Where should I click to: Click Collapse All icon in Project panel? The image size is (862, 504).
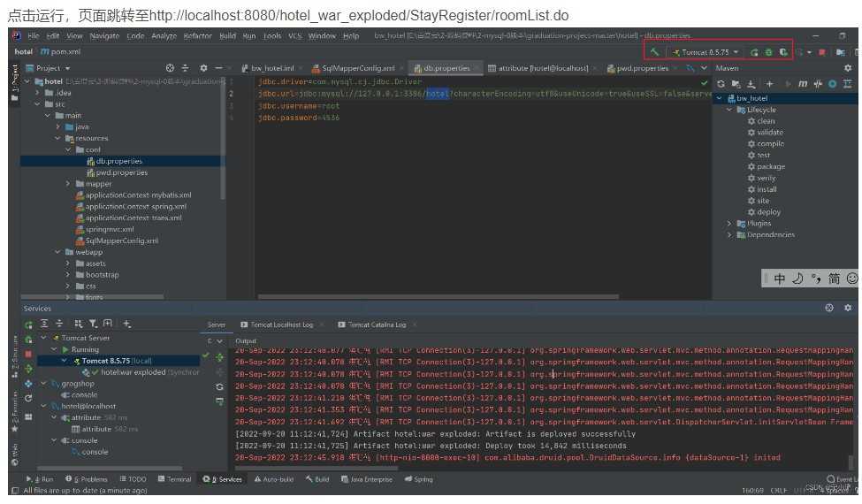[186, 68]
